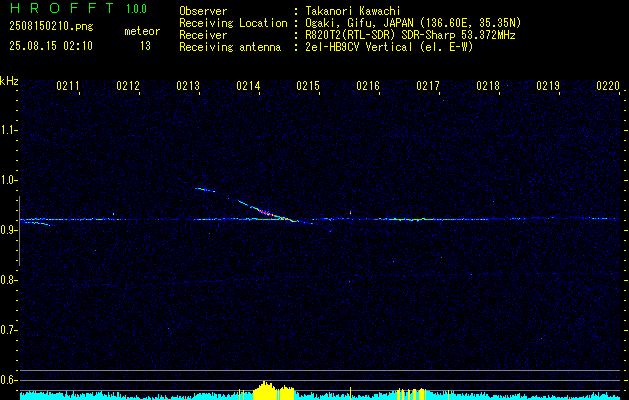Click the 0.9 kHz axis label
The width and height of the screenshot is (629, 400).
tap(8, 230)
